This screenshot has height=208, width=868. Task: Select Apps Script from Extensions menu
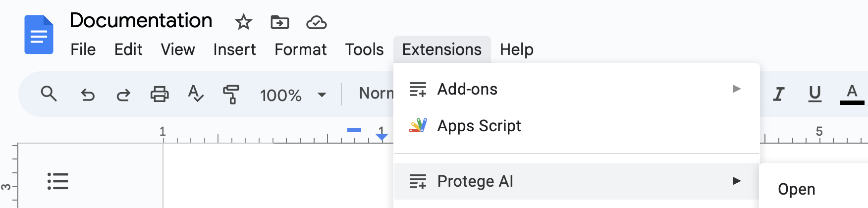(x=479, y=126)
